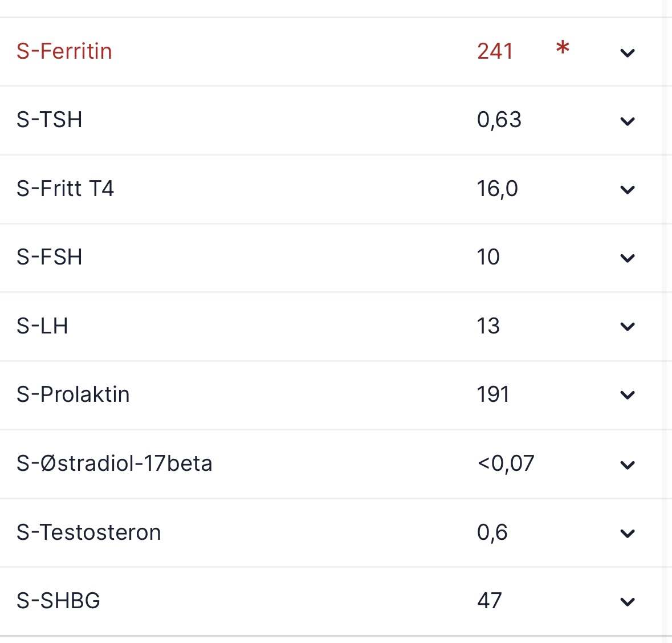Open details with S-Fritt T4 chevron
This screenshot has width=672, height=643.
point(628,190)
